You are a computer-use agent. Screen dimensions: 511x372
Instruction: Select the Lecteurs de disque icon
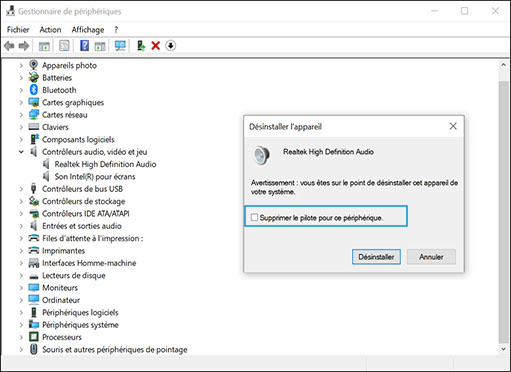[34, 276]
